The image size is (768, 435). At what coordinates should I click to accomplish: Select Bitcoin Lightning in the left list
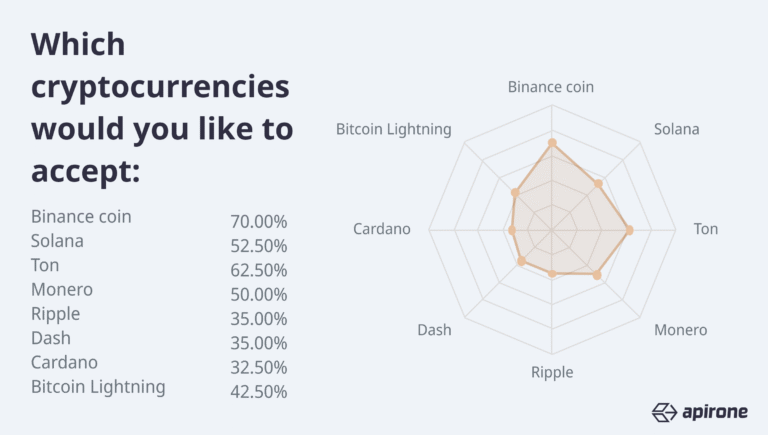pos(98,386)
